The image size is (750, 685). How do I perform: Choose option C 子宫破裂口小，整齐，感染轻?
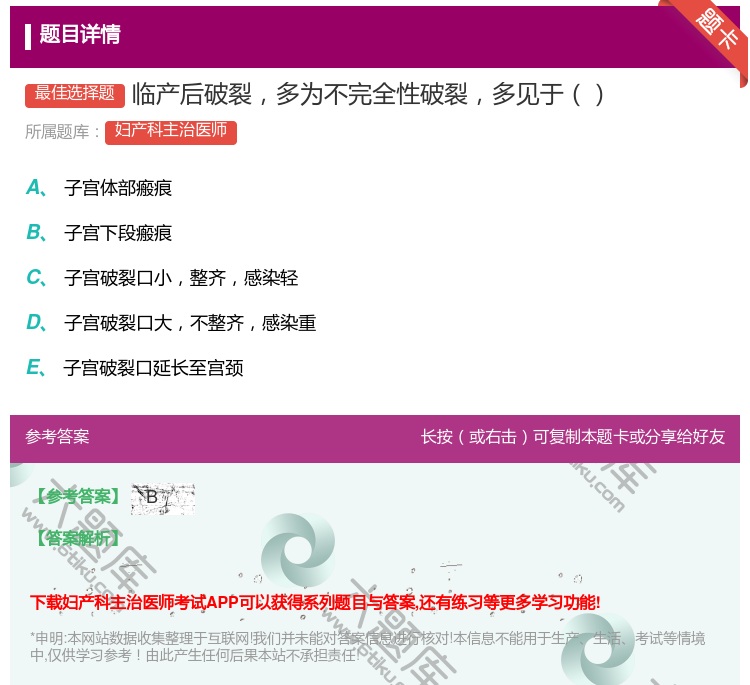[x=181, y=278]
